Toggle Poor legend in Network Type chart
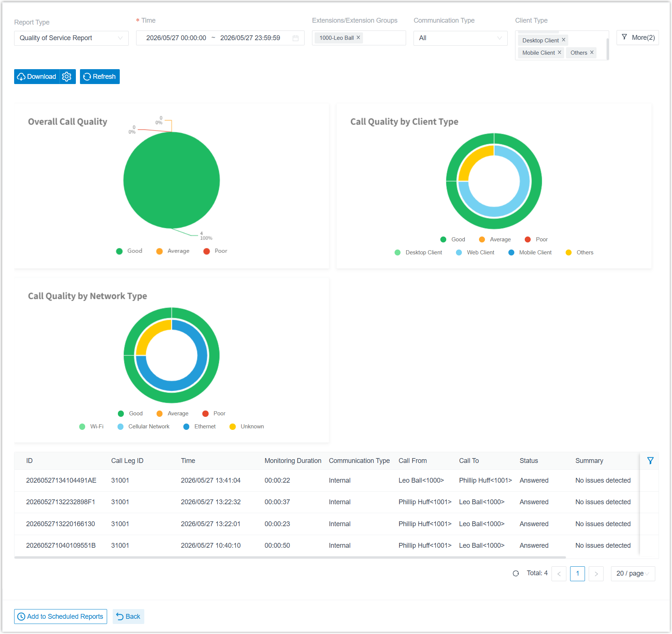The height and width of the screenshot is (634, 672). pyautogui.click(x=214, y=413)
